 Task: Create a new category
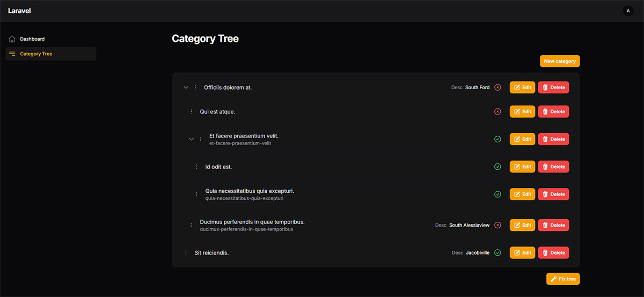pos(559,61)
